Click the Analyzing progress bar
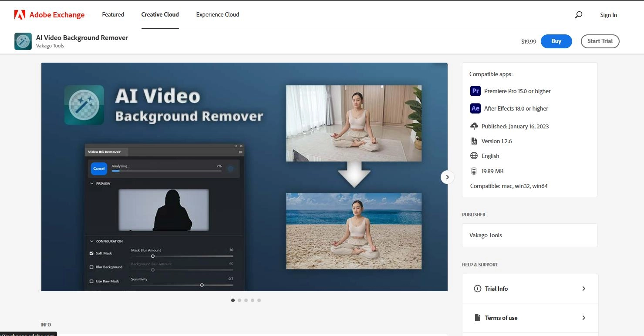The image size is (644, 336). (x=166, y=171)
